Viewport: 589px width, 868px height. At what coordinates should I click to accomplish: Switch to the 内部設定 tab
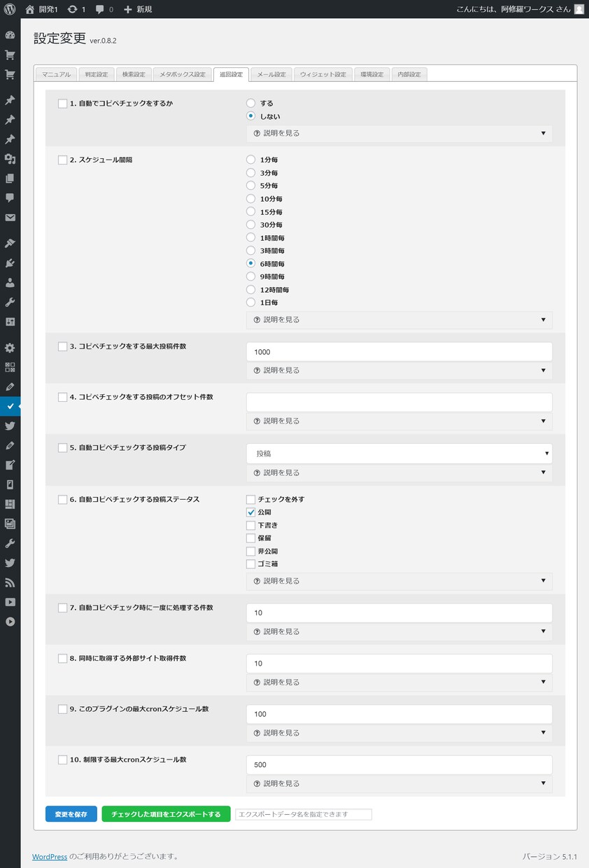(409, 74)
